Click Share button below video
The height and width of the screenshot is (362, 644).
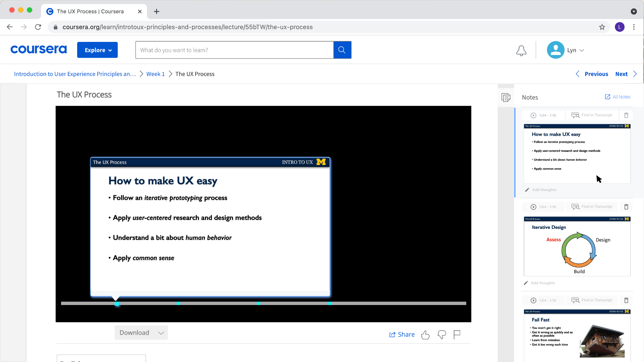click(x=402, y=335)
